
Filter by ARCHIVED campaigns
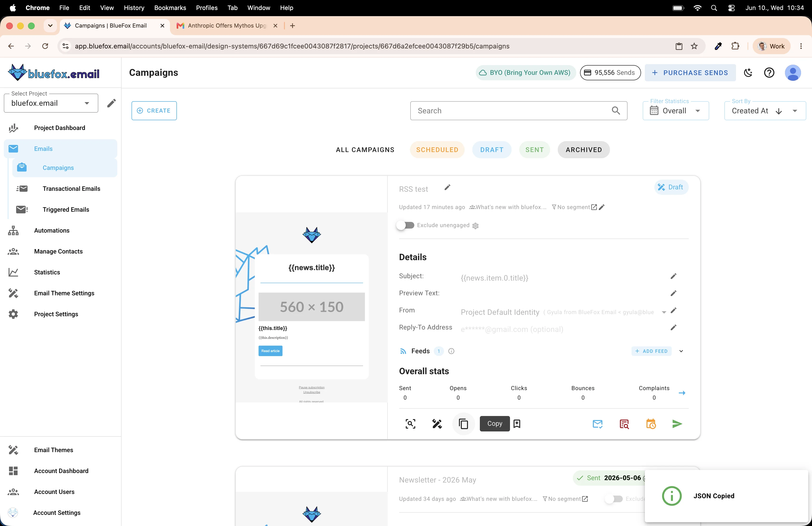click(583, 149)
